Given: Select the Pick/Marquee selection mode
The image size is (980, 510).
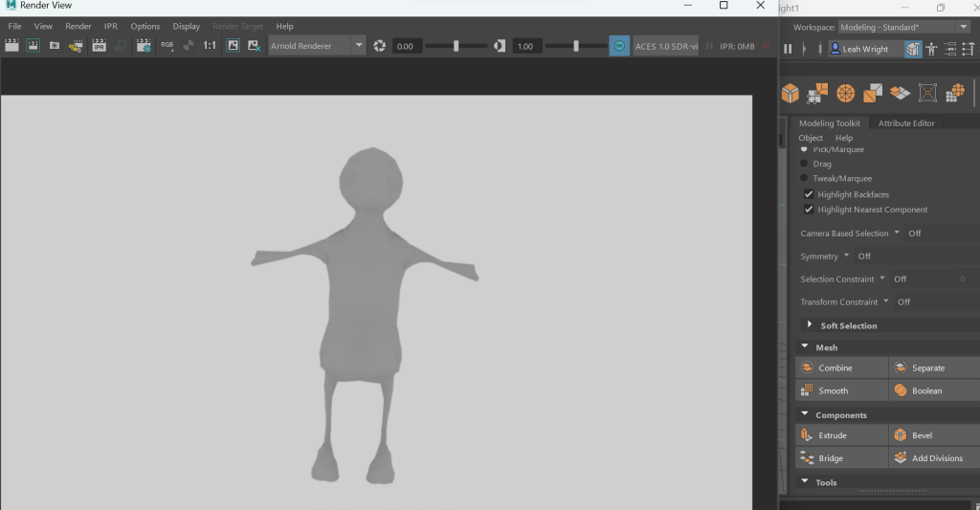Looking at the screenshot, I should point(804,149).
